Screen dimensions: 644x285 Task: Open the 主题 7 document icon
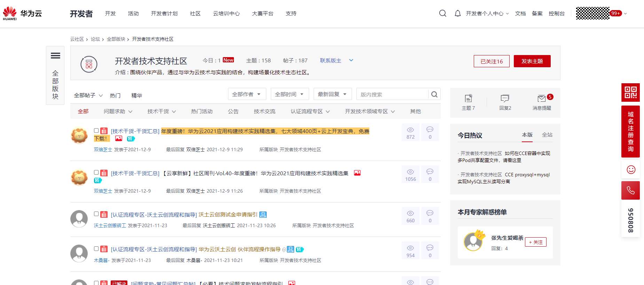click(x=469, y=98)
